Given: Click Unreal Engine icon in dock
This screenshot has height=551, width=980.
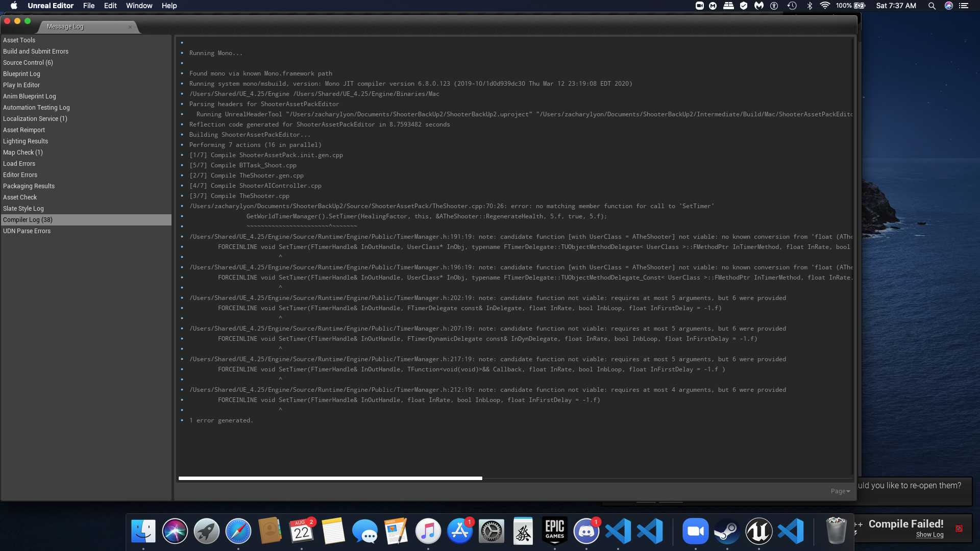Looking at the screenshot, I should (x=758, y=531).
